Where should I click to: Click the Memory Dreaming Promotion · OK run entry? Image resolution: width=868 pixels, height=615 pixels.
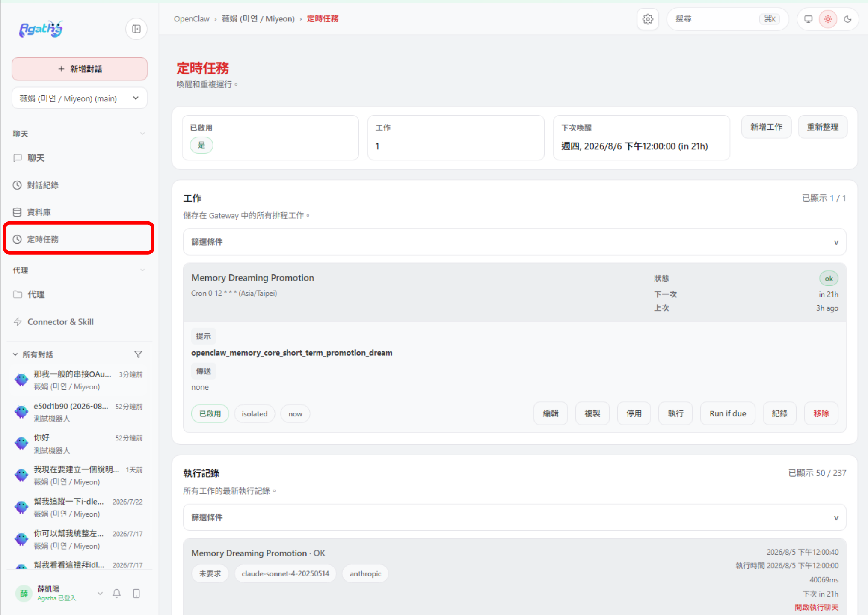(x=258, y=553)
